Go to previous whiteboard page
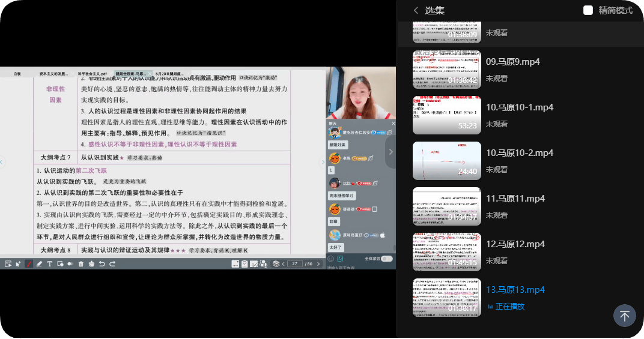This screenshot has width=644, height=339. [284, 264]
